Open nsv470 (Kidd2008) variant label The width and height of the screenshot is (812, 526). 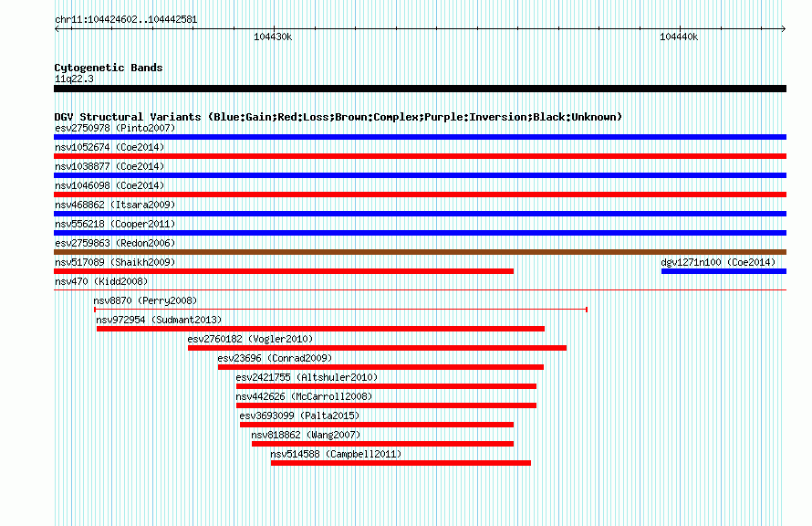pyautogui.click(x=101, y=281)
